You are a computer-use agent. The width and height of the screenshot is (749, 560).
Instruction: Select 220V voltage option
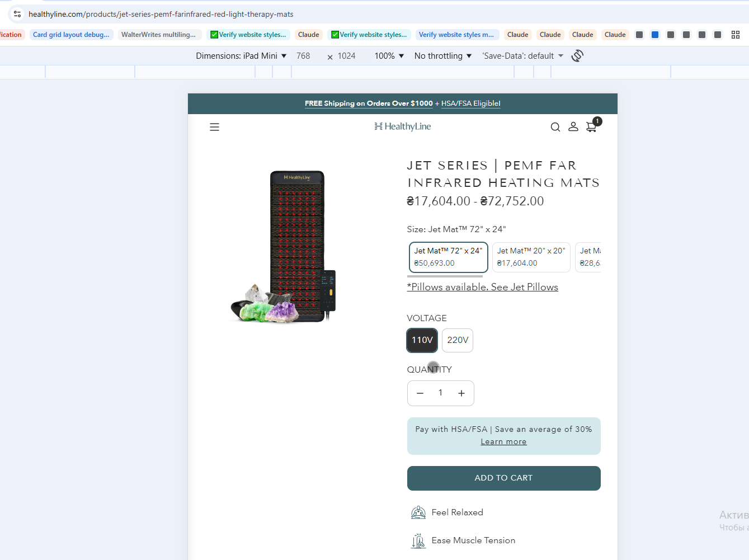[458, 340]
